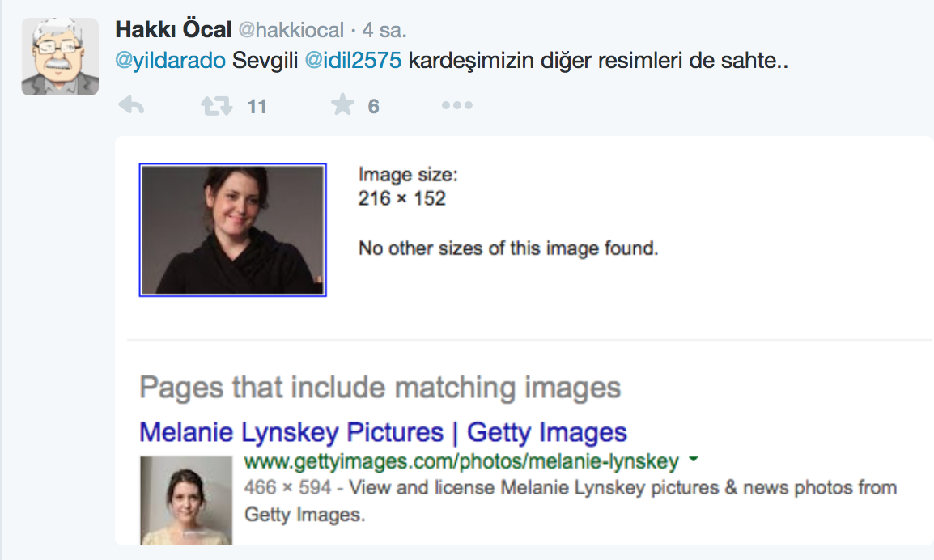Image resolution: width=934 pixels, height=560 pixels.
Task: Click the tweet text ending "de sahte.."
Action: click(599, 62)
